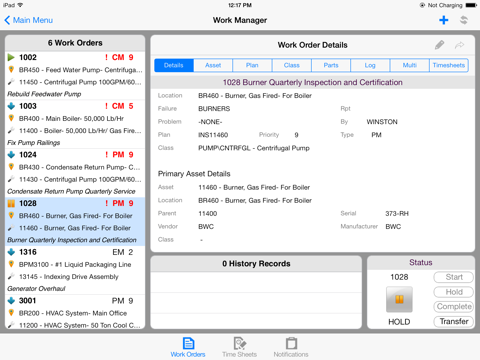The height and width of the screenshot is (360, 480).
Task: Tap location pin beside BR200 HVAC System
Action: [x=11, y=313]
